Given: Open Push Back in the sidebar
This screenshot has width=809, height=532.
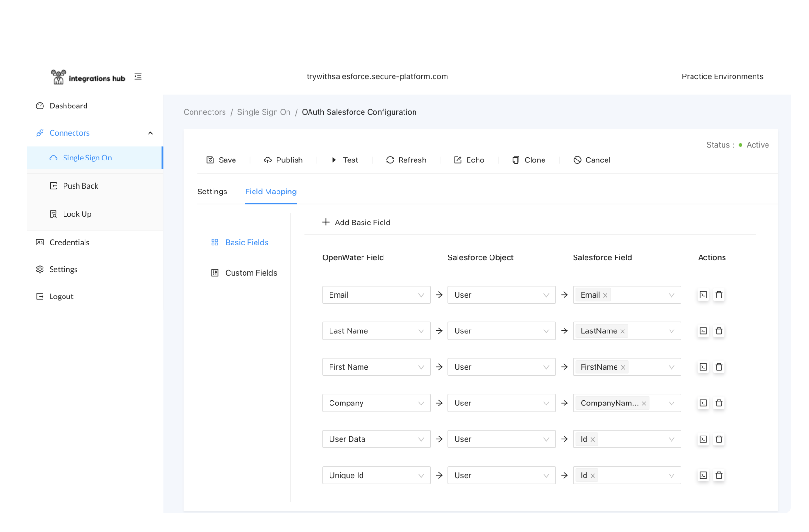Looking at the screenshot, I should [80, 186].
